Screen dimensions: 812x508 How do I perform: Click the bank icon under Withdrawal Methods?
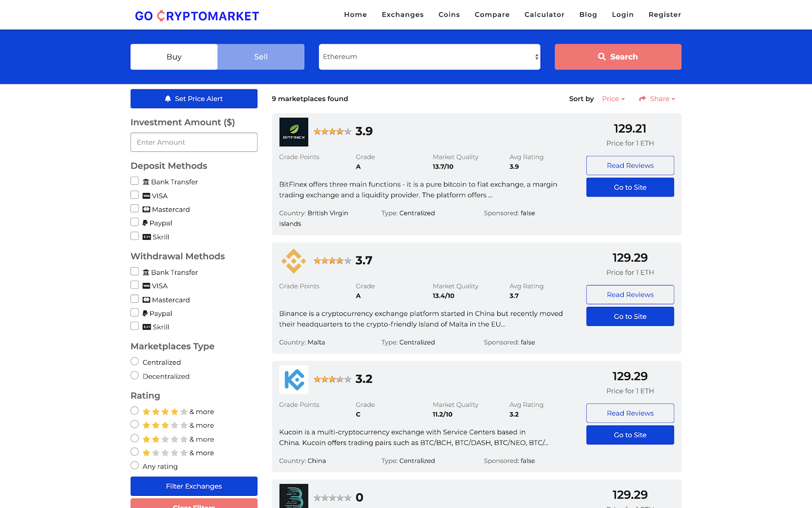tap(146, 272)
